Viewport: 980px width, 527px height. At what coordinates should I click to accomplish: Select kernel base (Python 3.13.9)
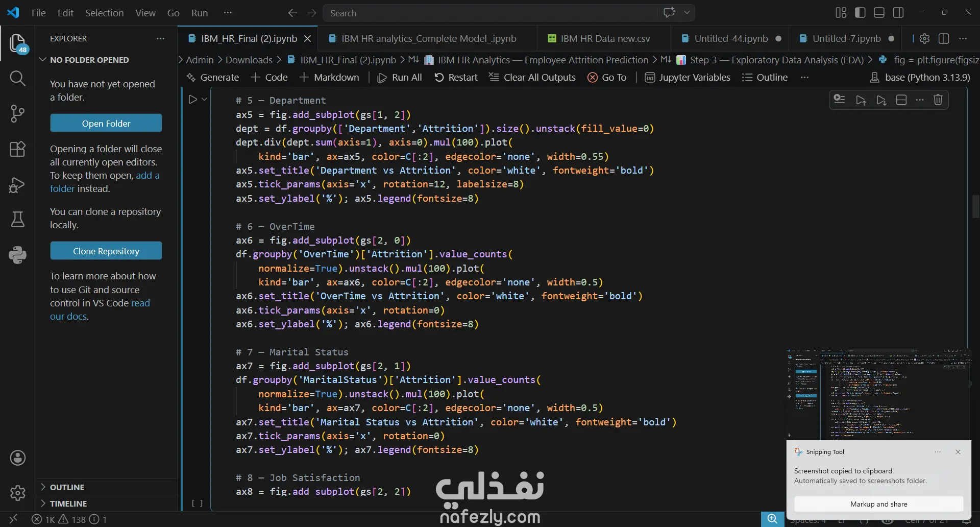(920, 77)
